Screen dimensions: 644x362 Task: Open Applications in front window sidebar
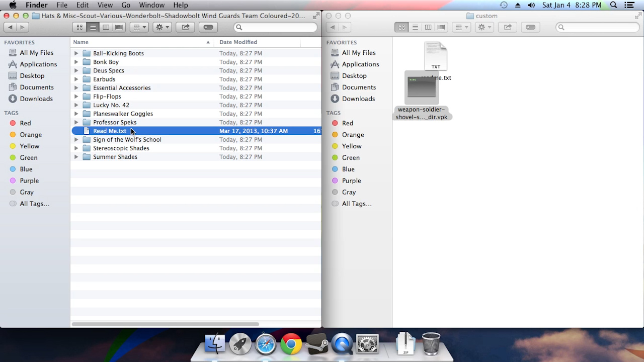[38, 64]
